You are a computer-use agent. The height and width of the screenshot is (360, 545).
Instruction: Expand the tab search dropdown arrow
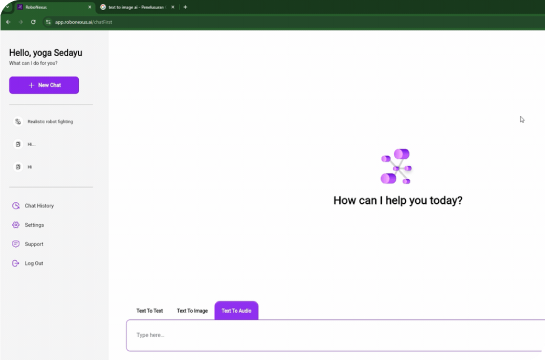click(7, 7)
